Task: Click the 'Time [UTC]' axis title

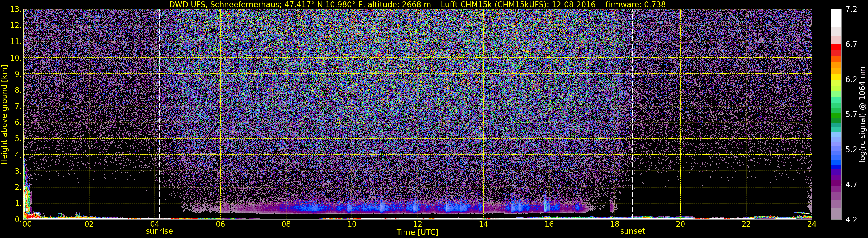Action: pyautogui.click(x=417, y=232)
